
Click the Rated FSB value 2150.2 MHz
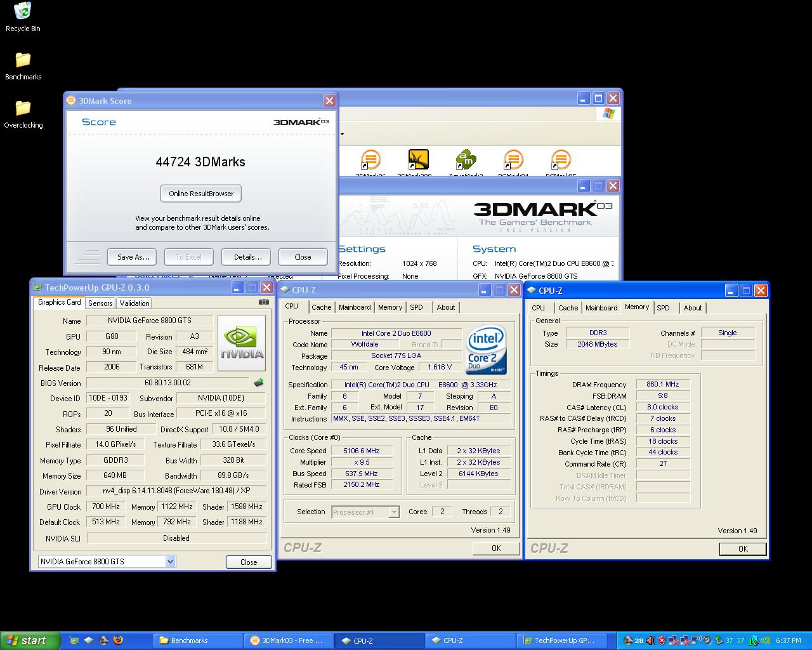pyautogui.click(x=362, y=485)
